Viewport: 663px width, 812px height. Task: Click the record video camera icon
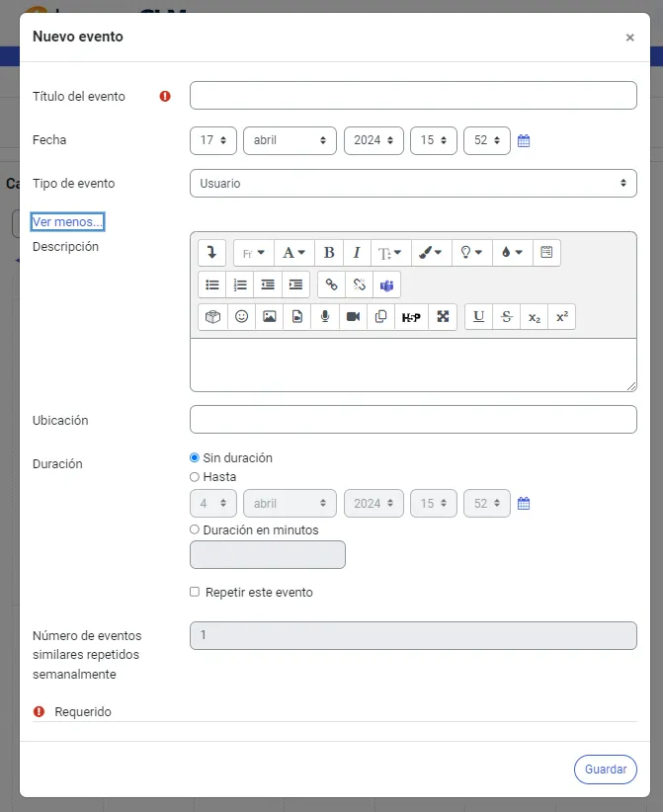[353, 316]
